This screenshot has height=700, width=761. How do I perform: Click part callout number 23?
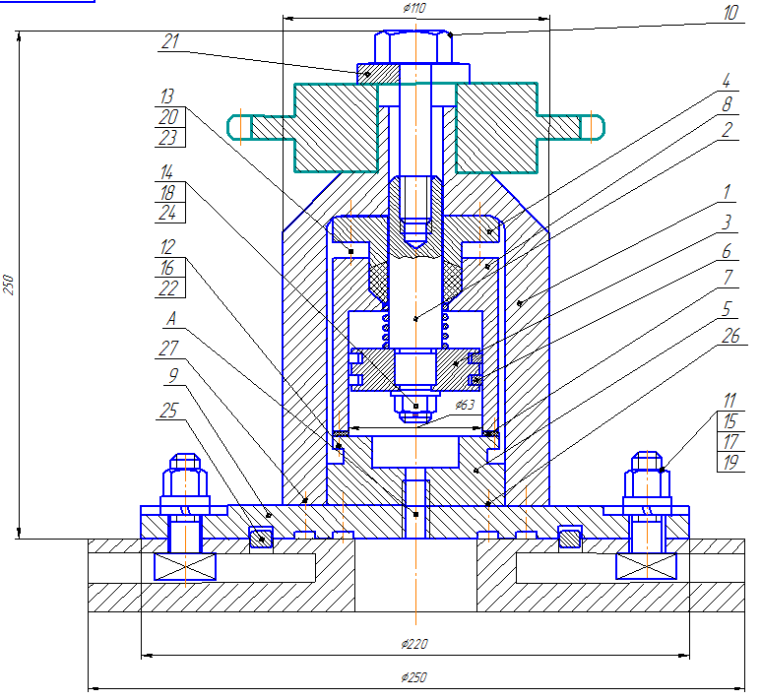point(168,138)
